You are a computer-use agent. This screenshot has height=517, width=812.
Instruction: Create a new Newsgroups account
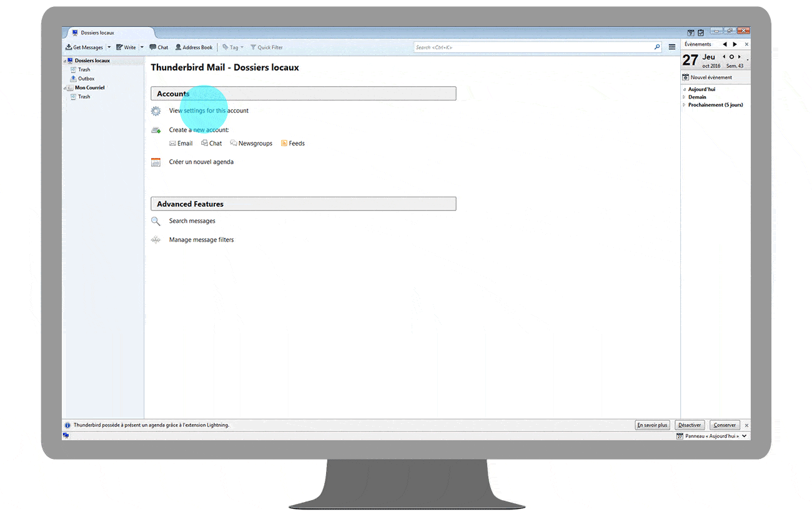251,144
